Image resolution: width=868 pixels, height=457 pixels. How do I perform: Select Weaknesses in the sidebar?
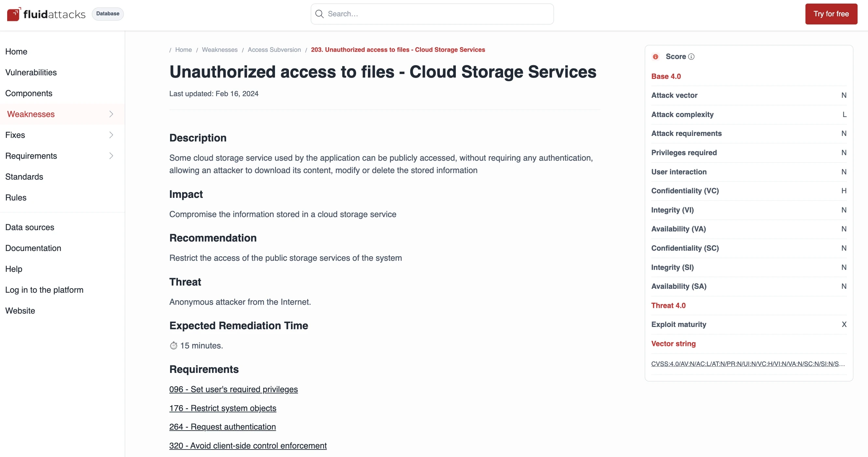click(x=62, y=114)
